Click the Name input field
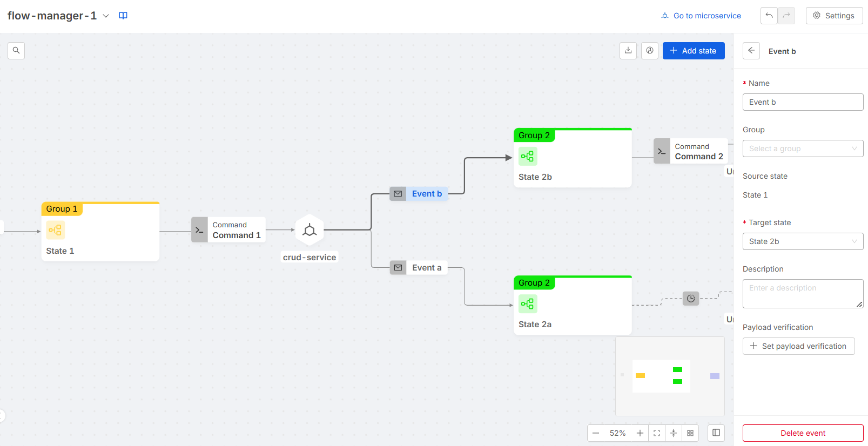 [x=803, y=102]
